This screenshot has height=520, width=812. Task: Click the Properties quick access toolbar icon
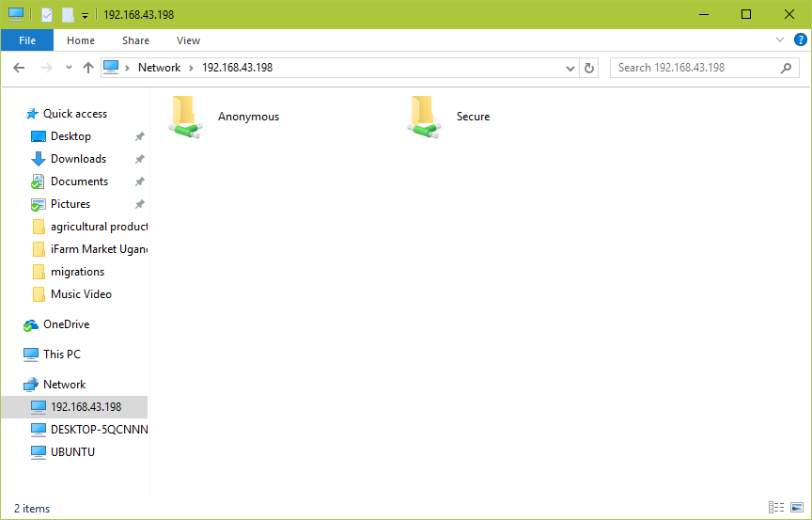tap(47, 15)
